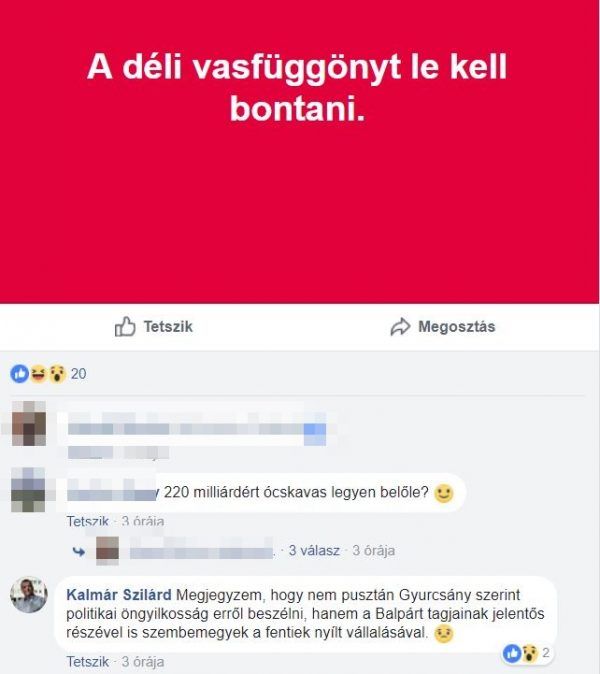Share the post via Megosztás
Screen dimensions: 600x674
443,327
